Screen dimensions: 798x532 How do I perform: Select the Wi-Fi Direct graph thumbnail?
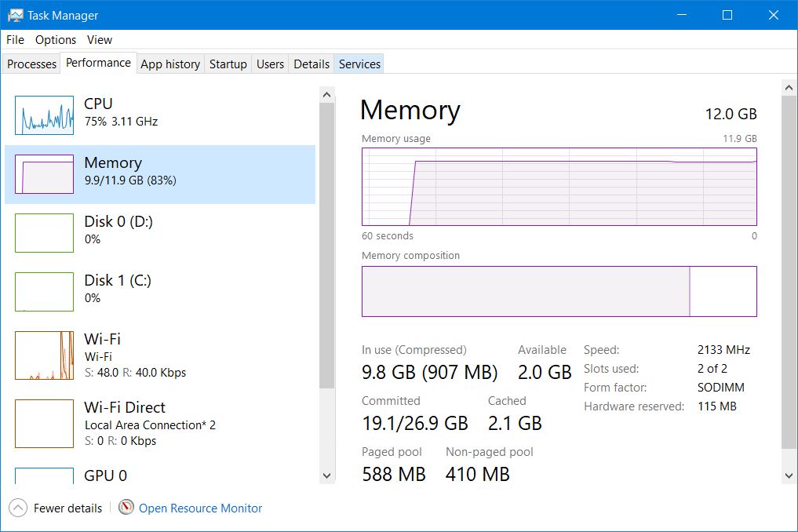(x=44, y=424)
